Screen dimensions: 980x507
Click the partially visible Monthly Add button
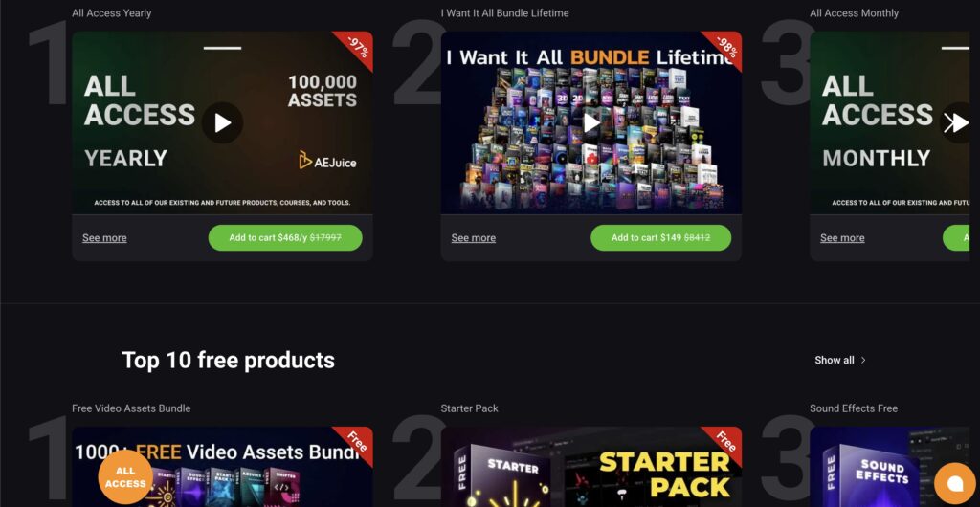956,238
